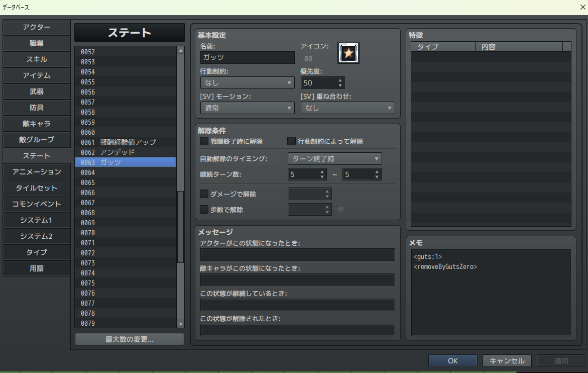Screen dimensions: 588x373
Task: Select state 0063 ガッツ
Action: (126, 162)
